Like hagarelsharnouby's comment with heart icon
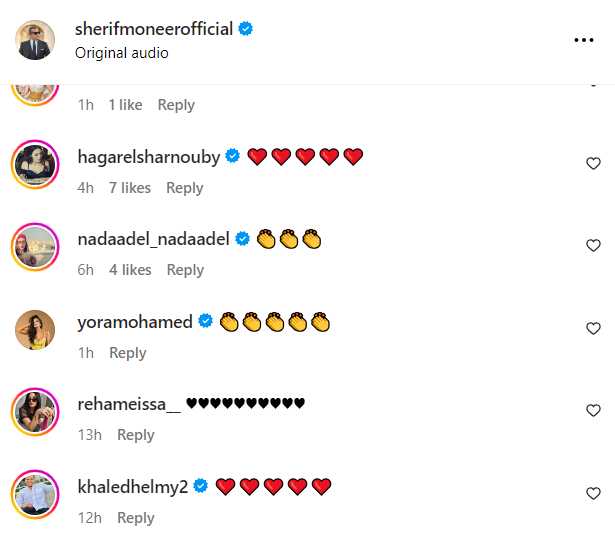 [x=593, y=163]
